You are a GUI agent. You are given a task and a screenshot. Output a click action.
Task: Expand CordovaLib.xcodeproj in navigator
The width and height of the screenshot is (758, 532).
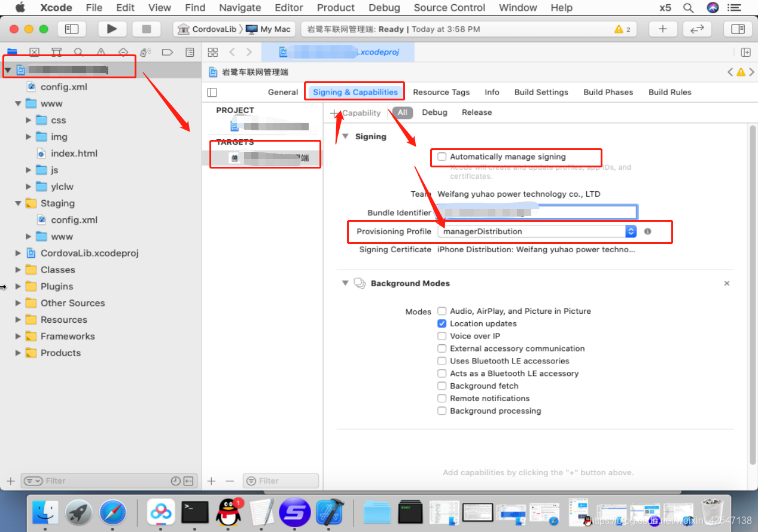18,253
